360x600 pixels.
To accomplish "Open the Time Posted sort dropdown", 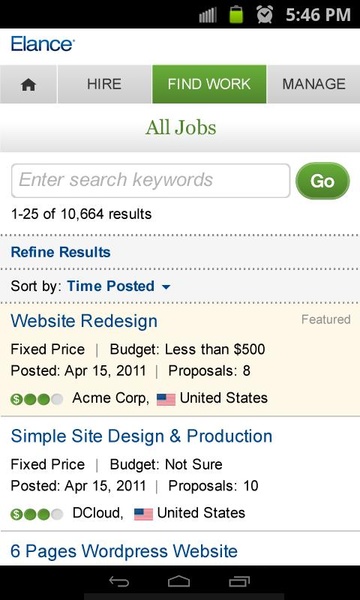I will click(119, 286).
